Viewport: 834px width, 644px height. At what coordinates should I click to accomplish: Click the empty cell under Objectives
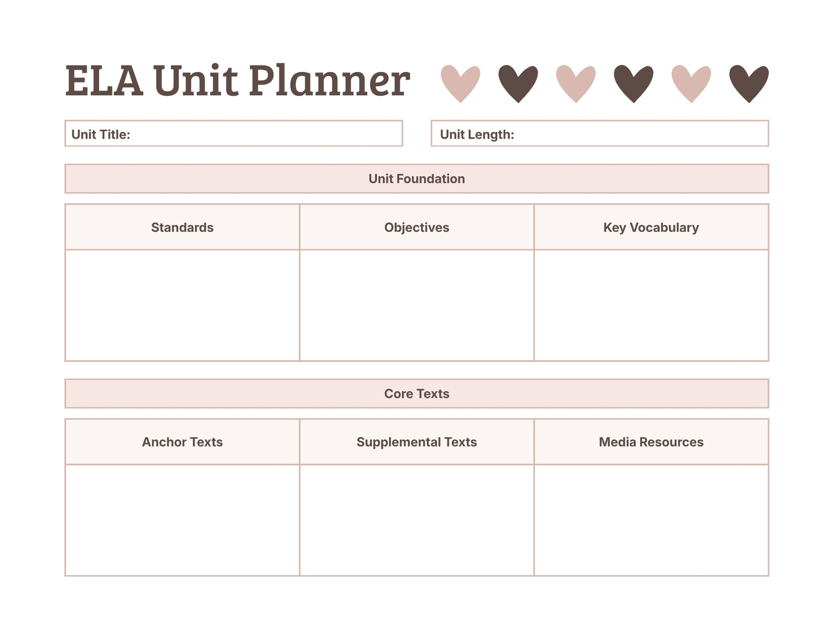click(416, 305)
